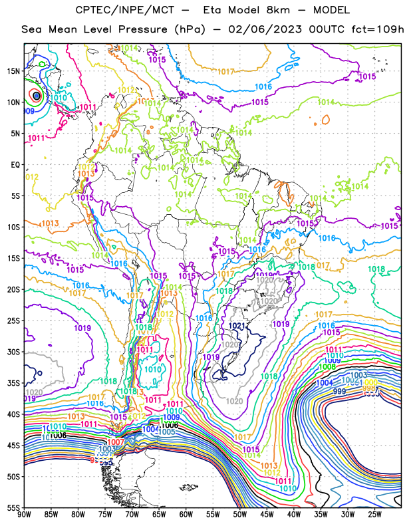Click the 999 label in the South Atlantic low
This screenshot has height=532, width=411.
point(339,391)
